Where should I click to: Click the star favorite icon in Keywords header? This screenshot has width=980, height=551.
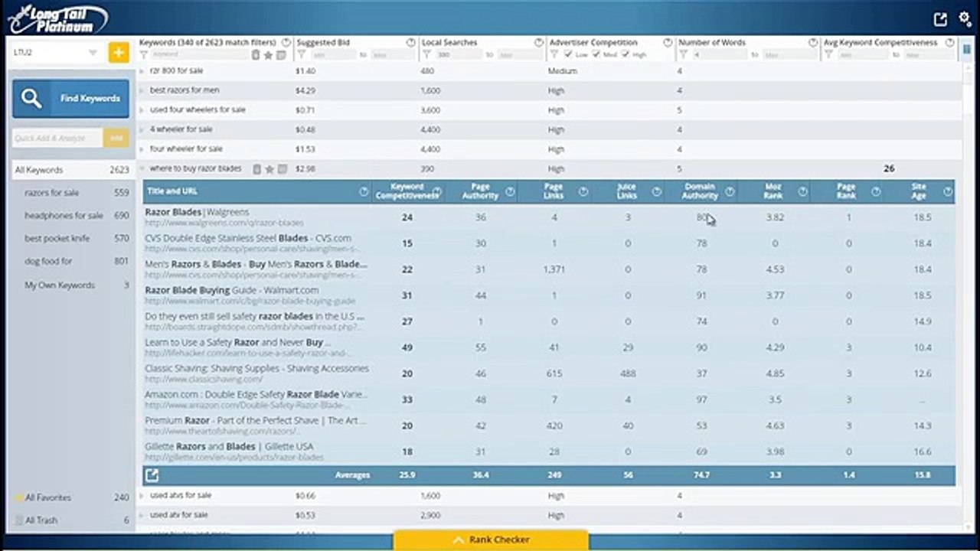click(268, 55)
